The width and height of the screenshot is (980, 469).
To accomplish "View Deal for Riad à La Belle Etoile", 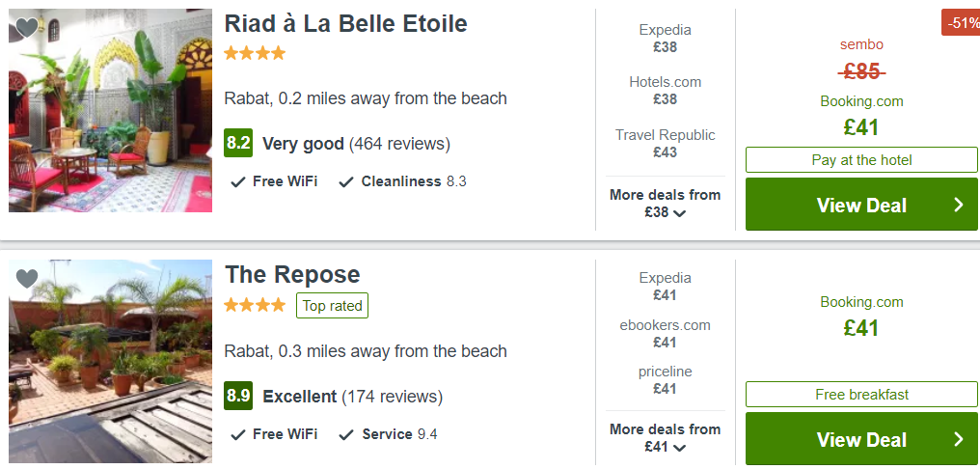I will click(x=861, y=205).
